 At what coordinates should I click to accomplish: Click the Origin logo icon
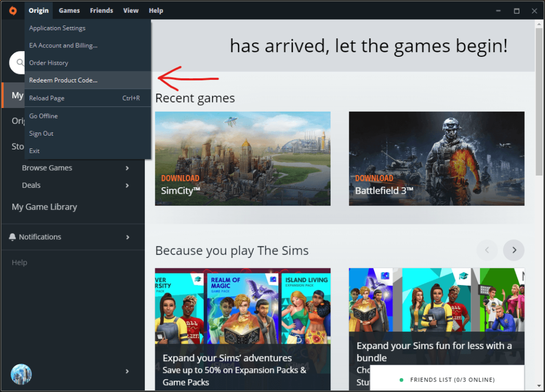coord(13,11)
